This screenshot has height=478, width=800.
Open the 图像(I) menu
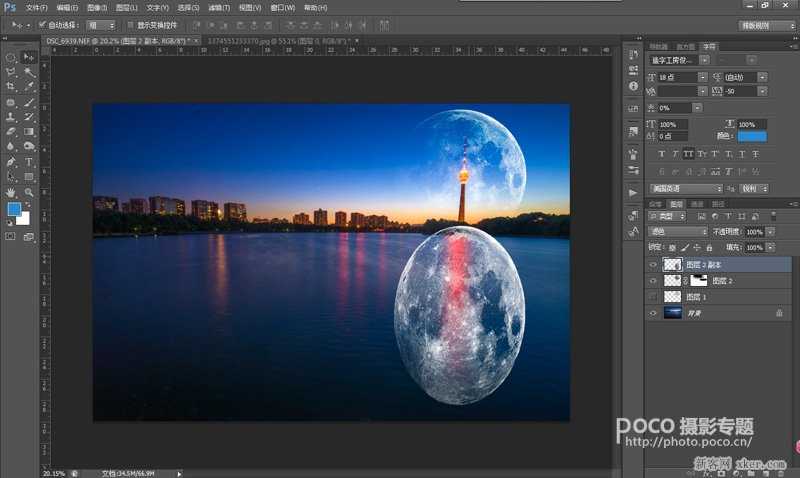tap(97, 8)
